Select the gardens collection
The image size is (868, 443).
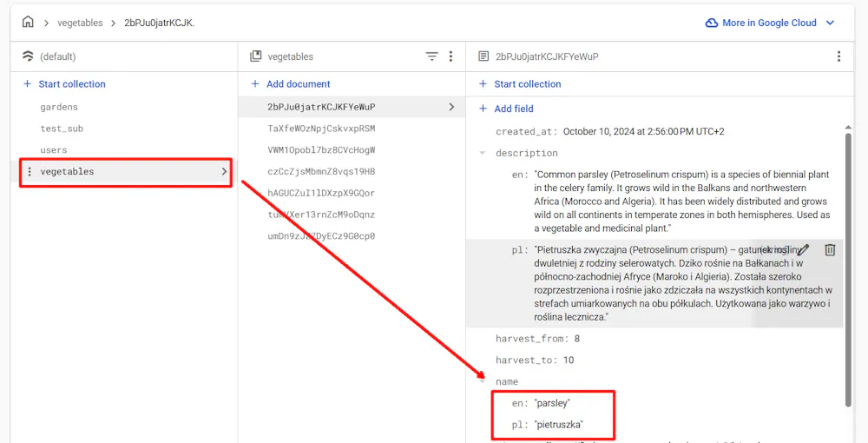click(x=59, y=107)
